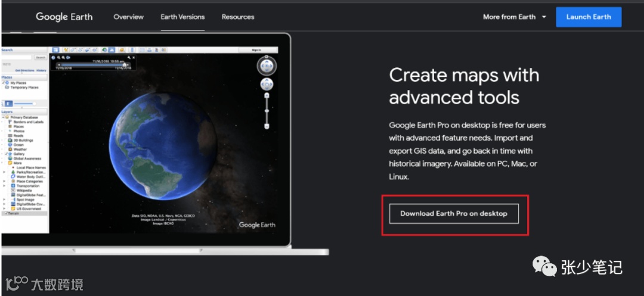Expand the US Government layer node
Viewport: 644px width, 296px height.
click(x=4, y=208)
